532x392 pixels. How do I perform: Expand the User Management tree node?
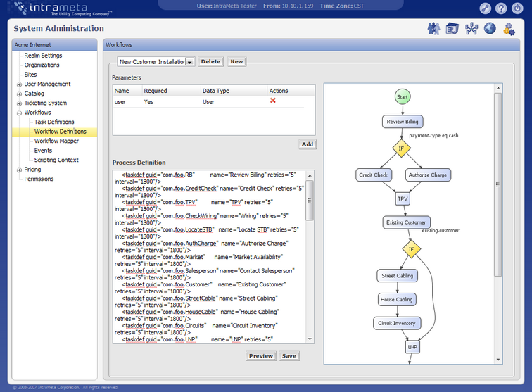(19, 84)
